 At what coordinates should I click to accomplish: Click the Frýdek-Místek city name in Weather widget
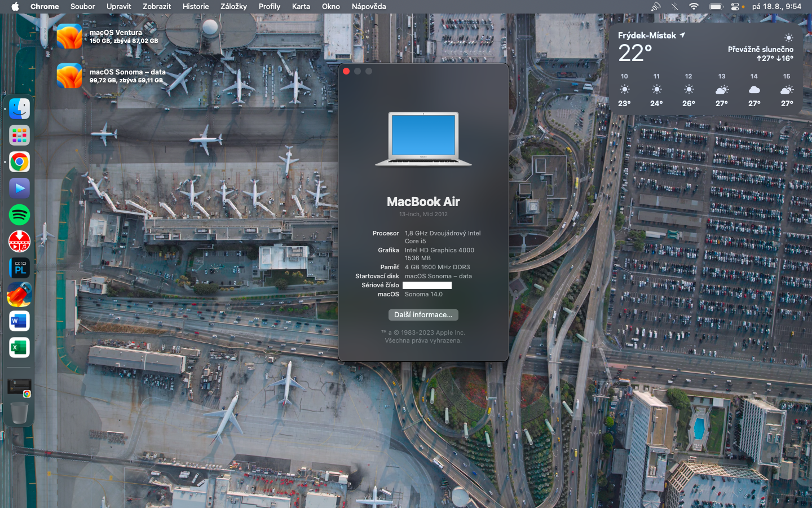[x=647, y=35]
